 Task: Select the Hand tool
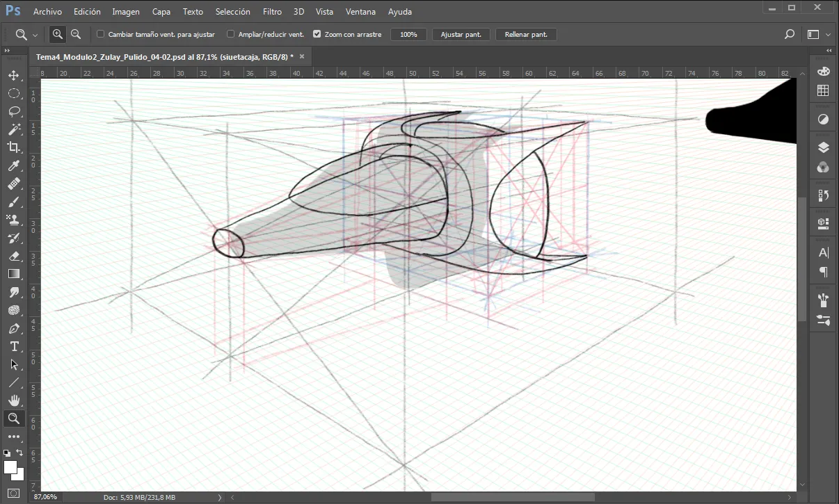pos(13,400)
